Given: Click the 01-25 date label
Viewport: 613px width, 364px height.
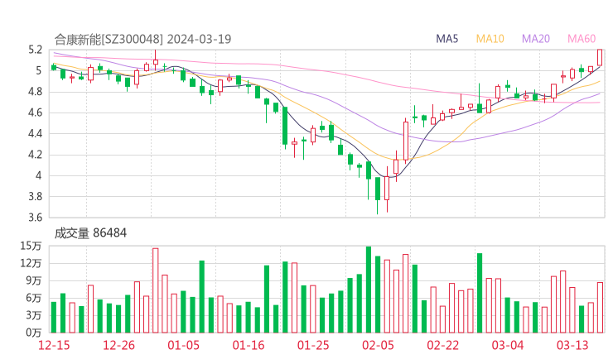Looking at the screenshot, I should (313, 345).
